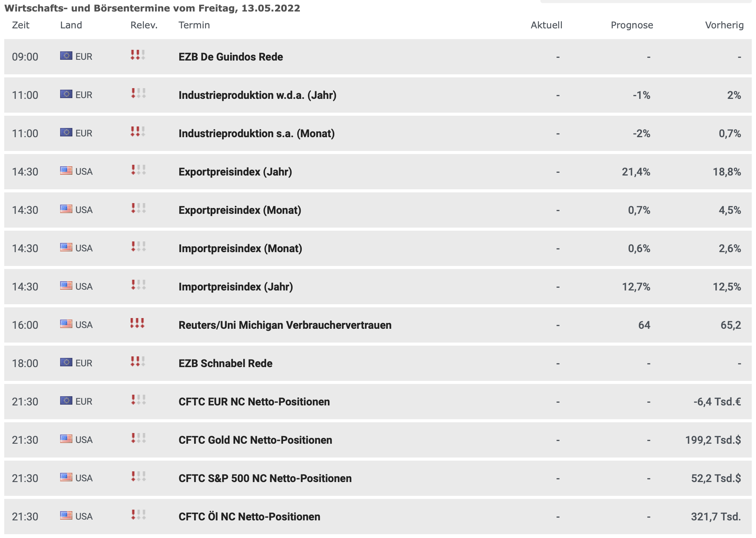The height and width of the screenshot is (538, 756).
Task: Click US flag in Exportpreisindex (Jahr) row
Action: [66, 171]
